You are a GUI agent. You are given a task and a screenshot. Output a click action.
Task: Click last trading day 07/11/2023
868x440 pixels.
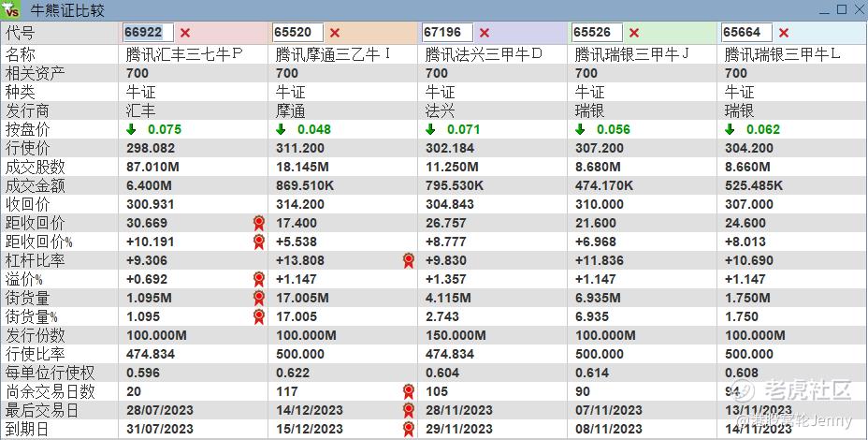click(x=608, y=411)
